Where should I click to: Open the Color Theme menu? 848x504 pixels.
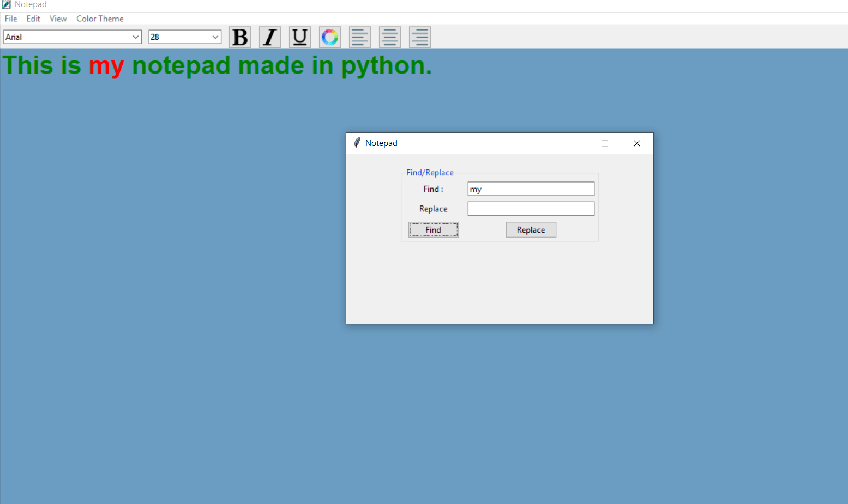pos(100,18)
